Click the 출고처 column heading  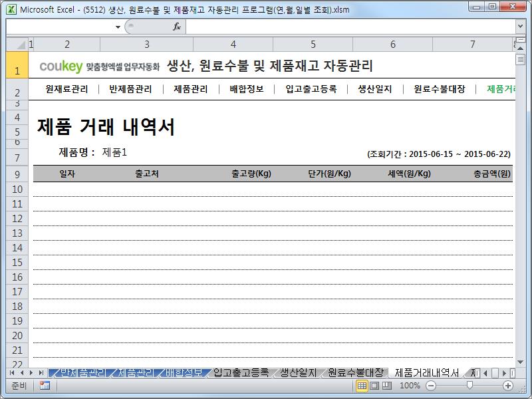[x=147, y=174]
